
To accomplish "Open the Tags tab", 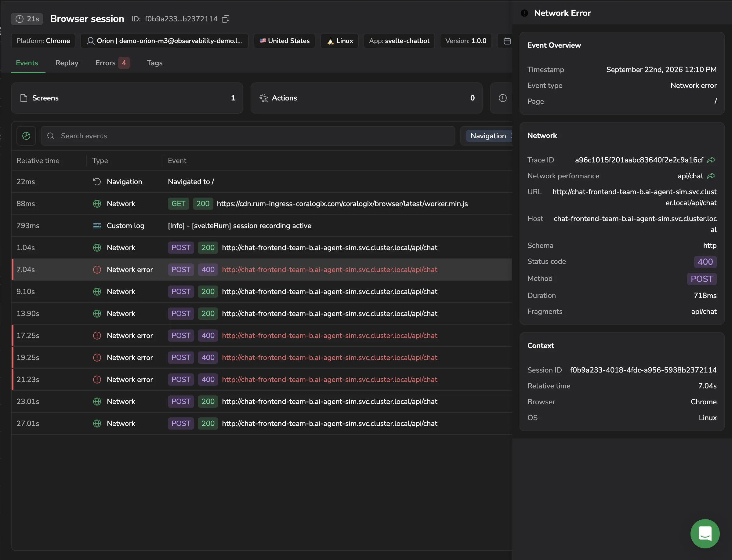I will point(154,63).
